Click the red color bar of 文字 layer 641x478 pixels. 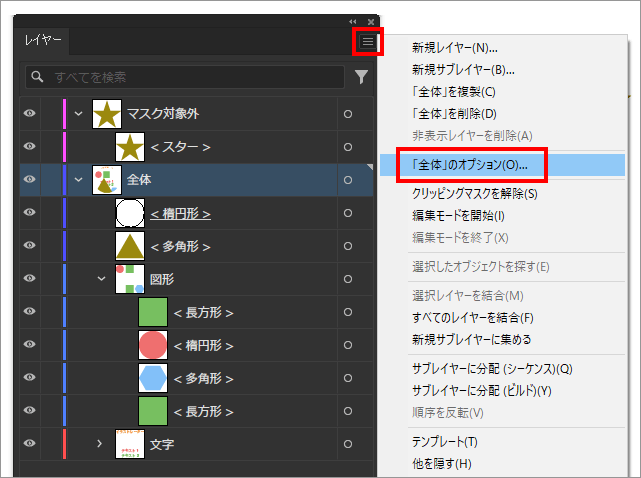tap(64, 444)
